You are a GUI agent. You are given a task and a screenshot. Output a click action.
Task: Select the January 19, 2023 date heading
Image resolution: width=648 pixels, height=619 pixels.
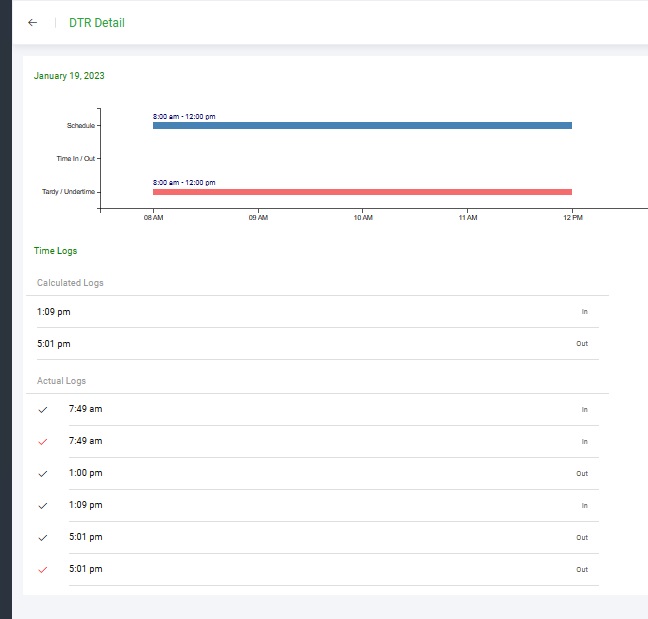(x=69, y=76)
